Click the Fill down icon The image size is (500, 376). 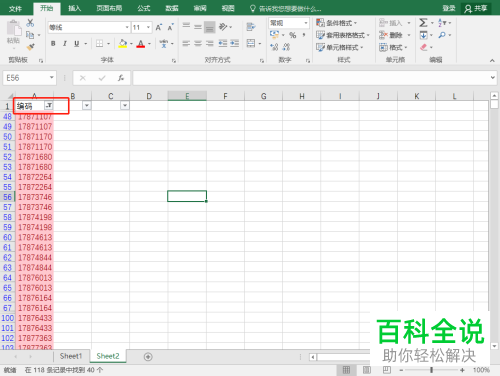[x=423, y=35]
